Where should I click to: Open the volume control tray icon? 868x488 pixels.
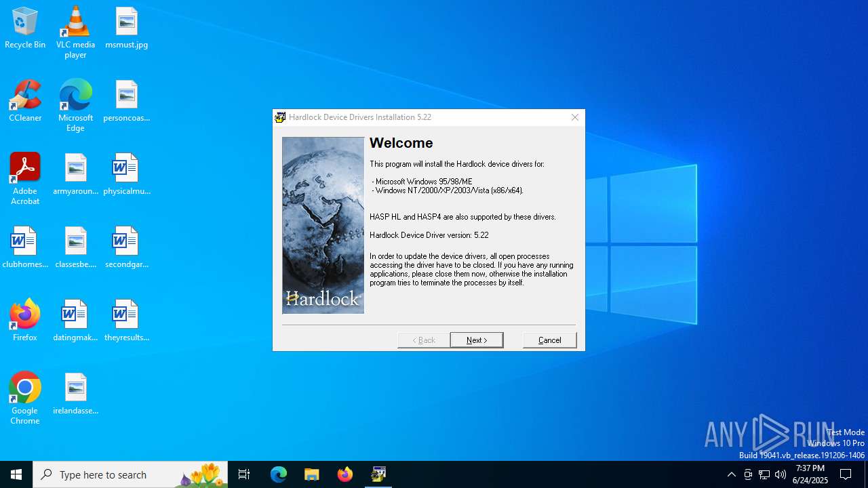click(x=781, y=474)
